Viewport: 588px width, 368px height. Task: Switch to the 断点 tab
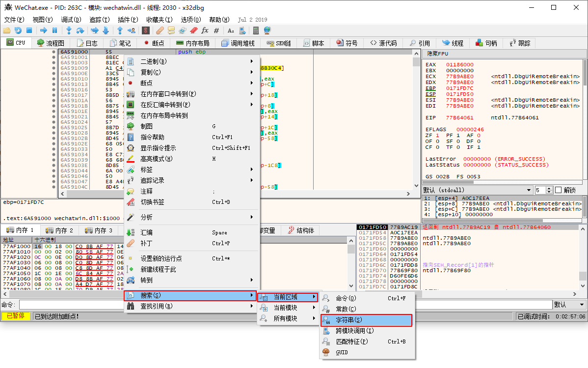153,43
